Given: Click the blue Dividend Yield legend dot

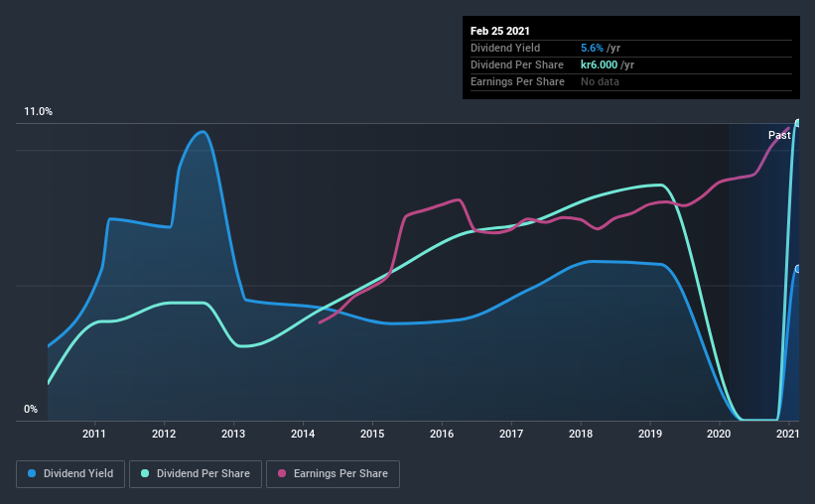Looking at the screenshot, I should click(x=32, y=473).
